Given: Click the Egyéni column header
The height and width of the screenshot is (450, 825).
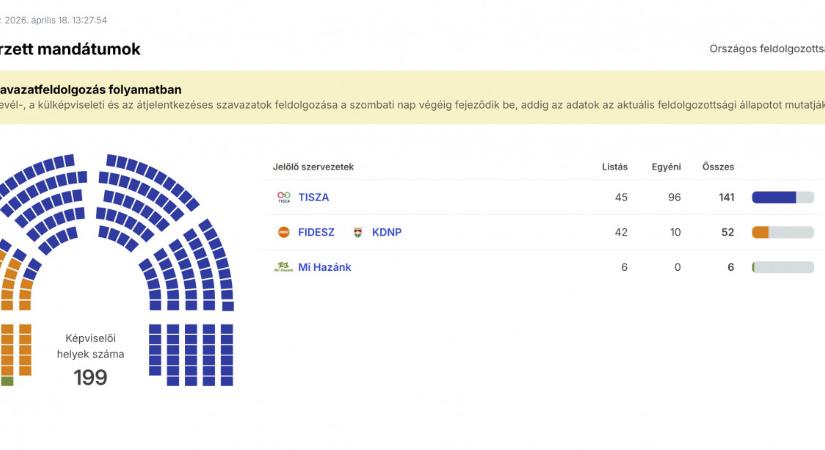Looking at the screenshot, I should pyautogui.click(x=666, y=165).
